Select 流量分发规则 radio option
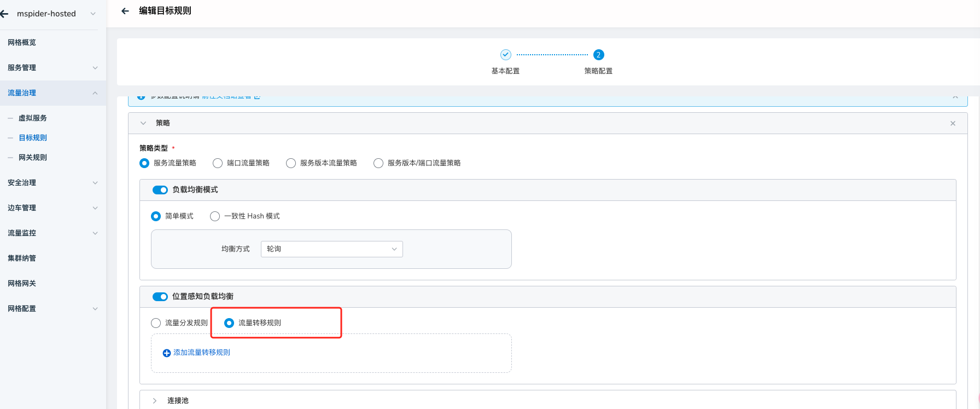Image resolution: width=980 pixels, height=409 pixels. 156,323
